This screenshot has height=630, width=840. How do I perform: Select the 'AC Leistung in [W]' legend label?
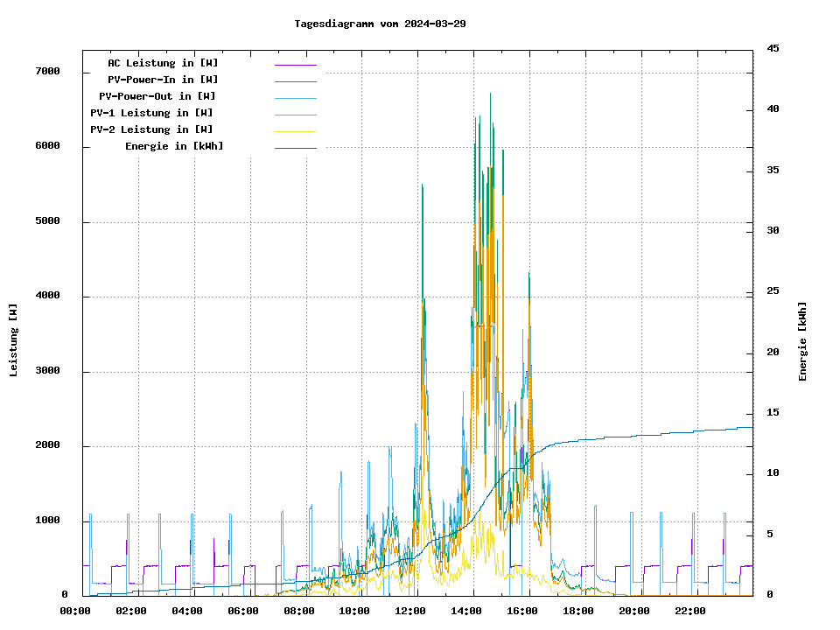click(163, 63)
